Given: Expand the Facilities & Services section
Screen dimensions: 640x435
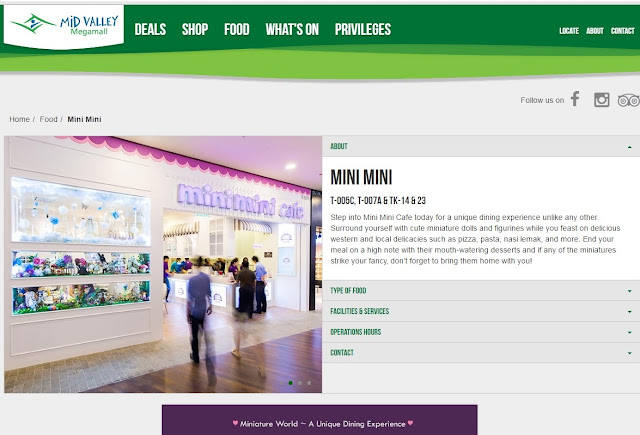Looking at the screenshot, I should (481, 311).
